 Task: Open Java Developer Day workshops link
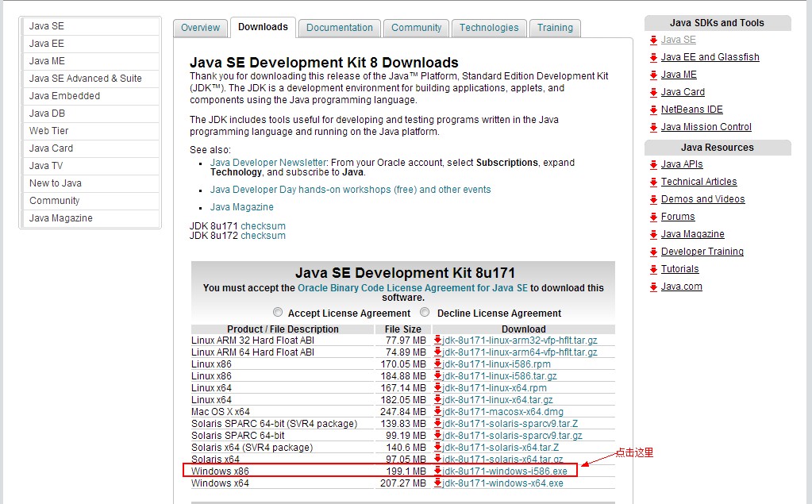coord(351,190)
